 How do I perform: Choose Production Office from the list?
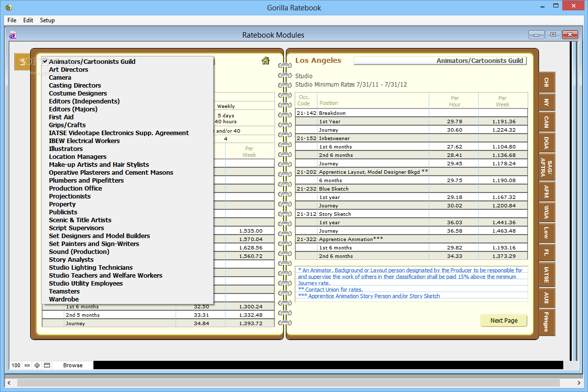tap(128, 188)
